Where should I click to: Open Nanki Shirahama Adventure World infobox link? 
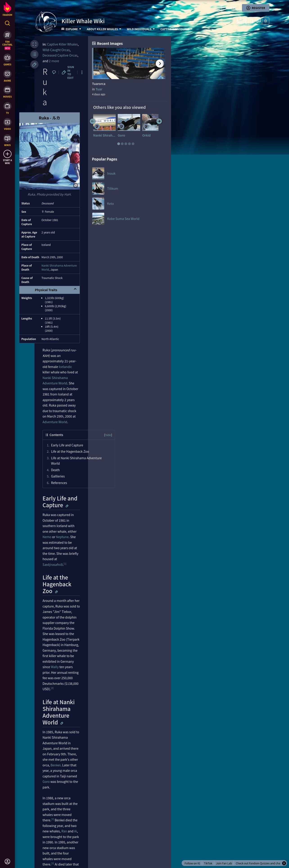click(x=59, y=267)
